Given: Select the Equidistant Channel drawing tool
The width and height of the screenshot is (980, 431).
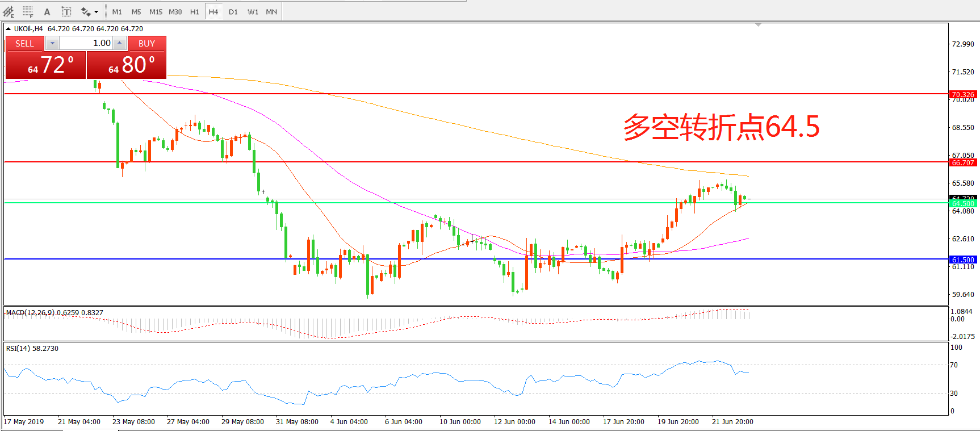Looking at the screenshot, I should (x=9, y=11).
